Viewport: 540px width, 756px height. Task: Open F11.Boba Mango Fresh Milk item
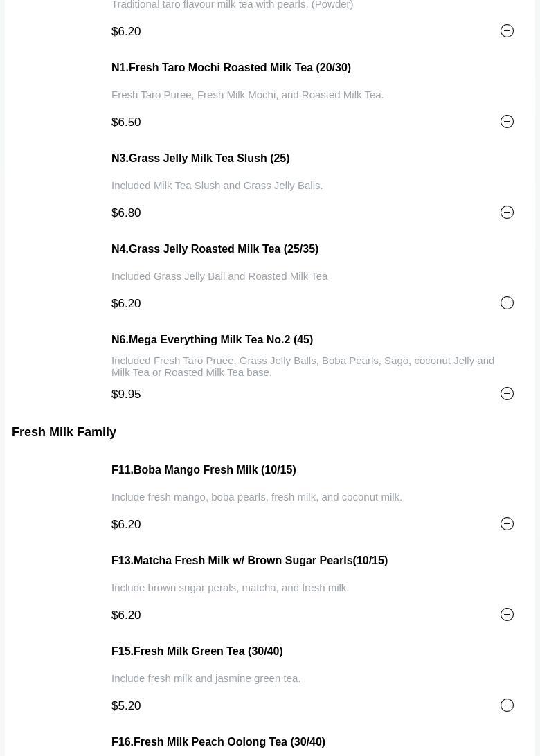click(204, 470)
